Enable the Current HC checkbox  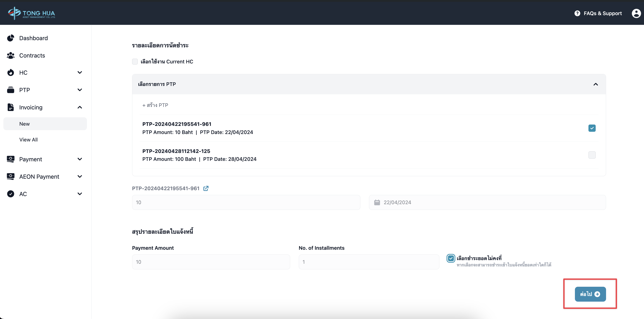(x=135, y=62)
